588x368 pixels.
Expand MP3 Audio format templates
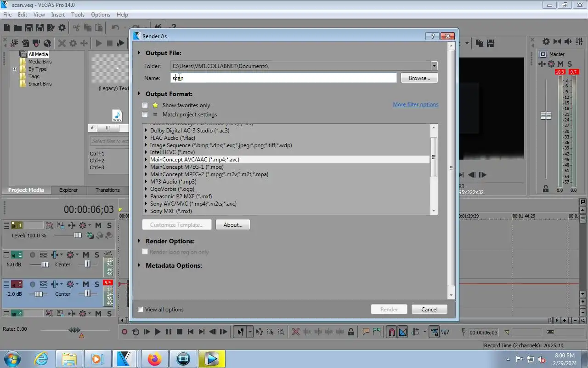click(x=146, y=182)
